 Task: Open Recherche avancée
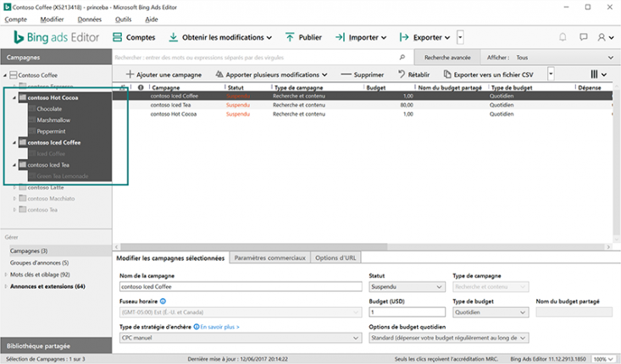click(x=447, y=58)
